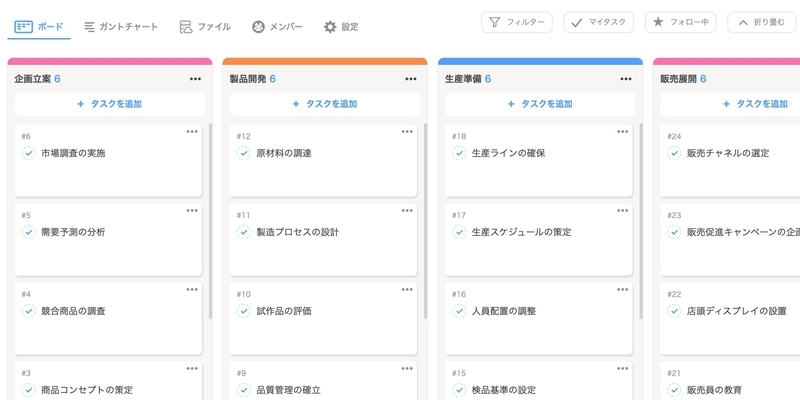Click the フィルター filter button
The height and width of the screenshot is (400, 800).
(516, 22)
